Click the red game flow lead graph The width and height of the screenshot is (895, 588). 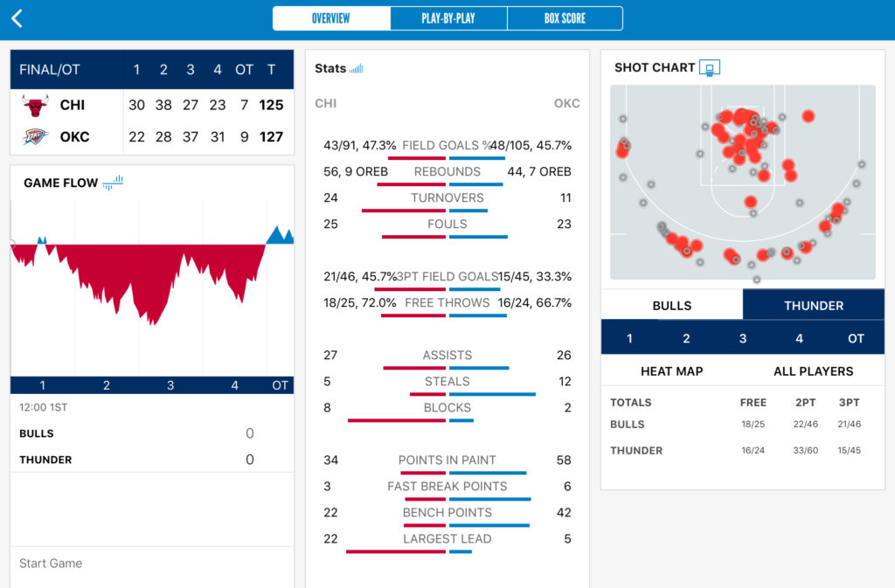coord(140,280)
